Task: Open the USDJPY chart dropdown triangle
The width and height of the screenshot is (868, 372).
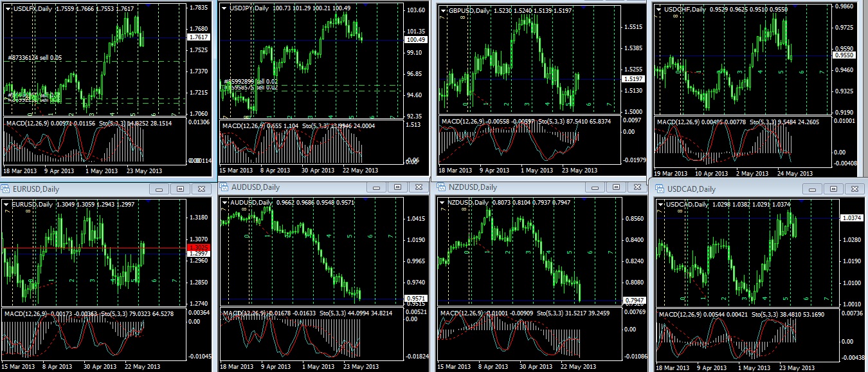Action: [224, 8]
